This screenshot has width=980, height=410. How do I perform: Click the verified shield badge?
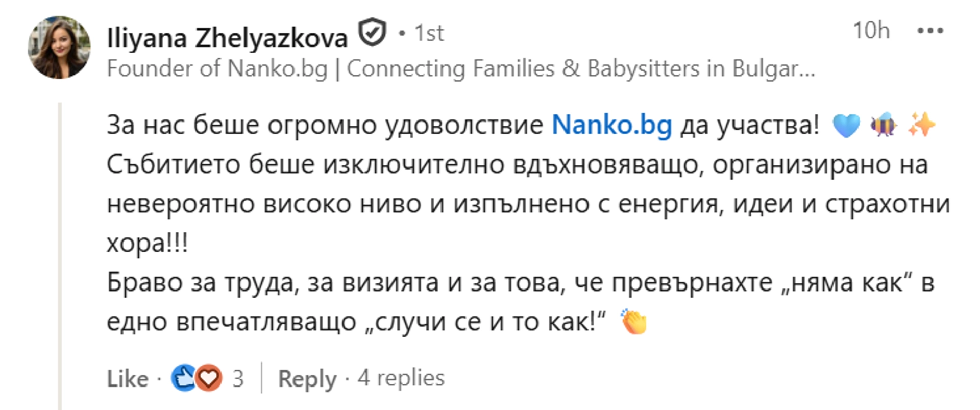372,32
